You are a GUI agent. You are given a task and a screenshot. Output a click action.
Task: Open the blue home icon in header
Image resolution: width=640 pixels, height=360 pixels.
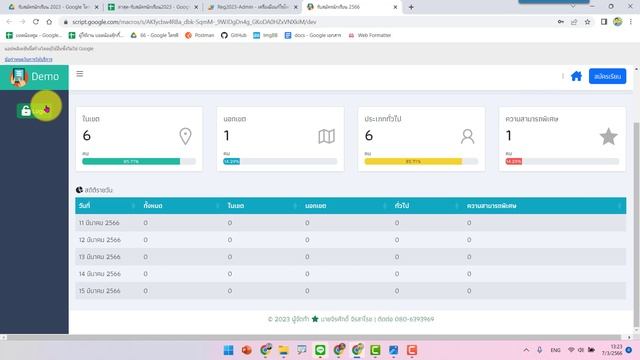click(x=576, y=76)
